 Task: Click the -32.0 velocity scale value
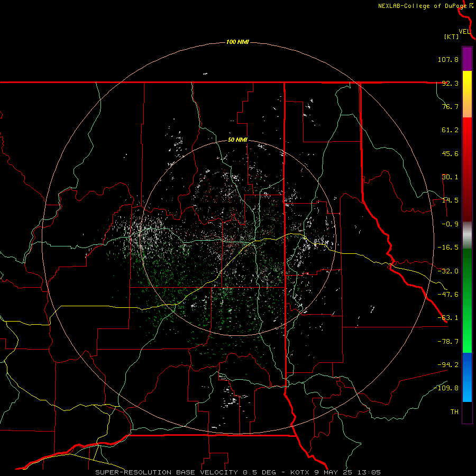coord(448,271)
